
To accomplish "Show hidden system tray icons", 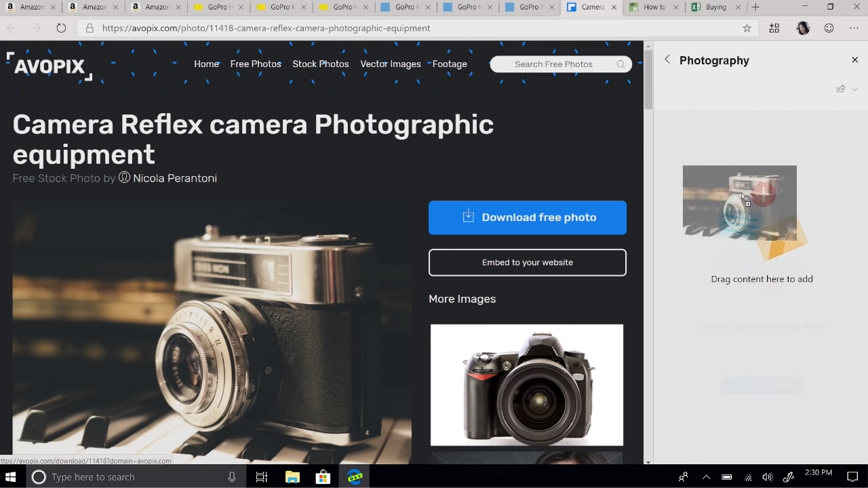I will [x=706, y=477].
